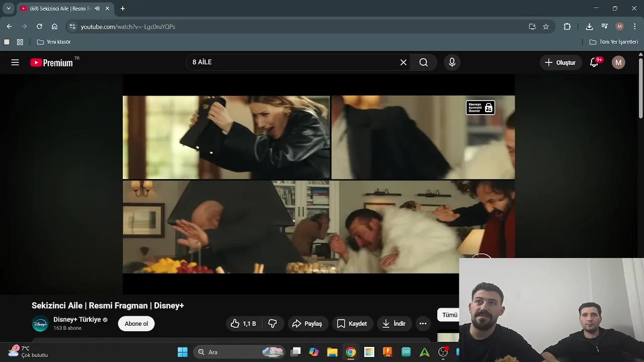Viewport: 644px width, 362px height.
Task: Clear the search box text
Action: [403, 62]
